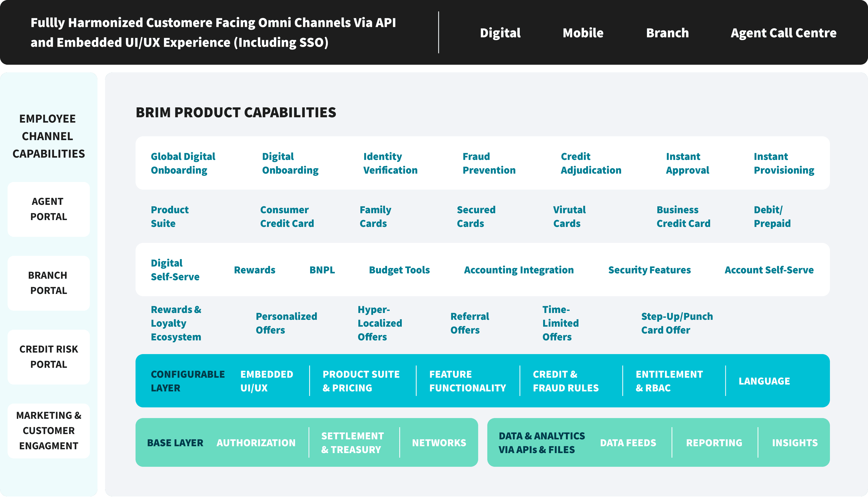Screen dimensions: 868x498
Task: Select Fraud Prevention capability
Action: (x=489, y=163)
